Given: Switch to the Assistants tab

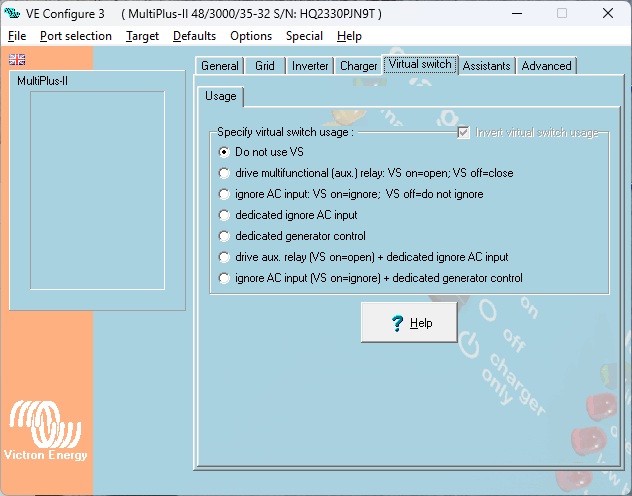Looking at the screenshot, I should coord(486,66).
